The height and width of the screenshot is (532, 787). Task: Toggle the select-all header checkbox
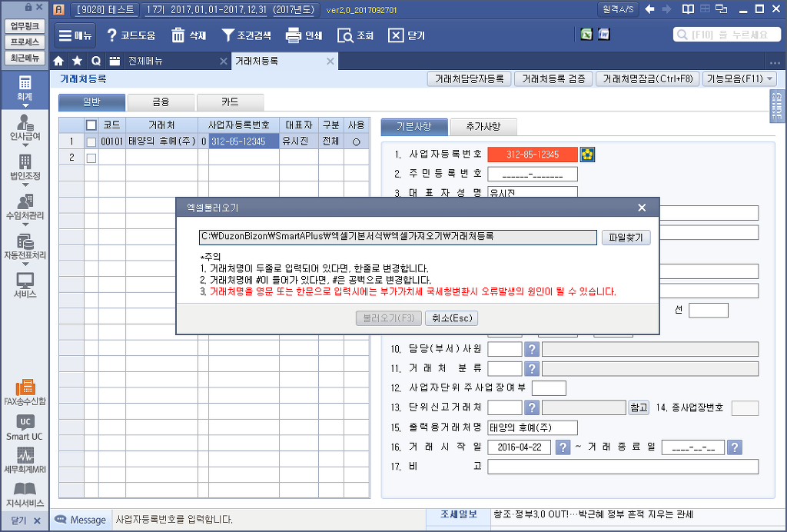pos(91,125)
